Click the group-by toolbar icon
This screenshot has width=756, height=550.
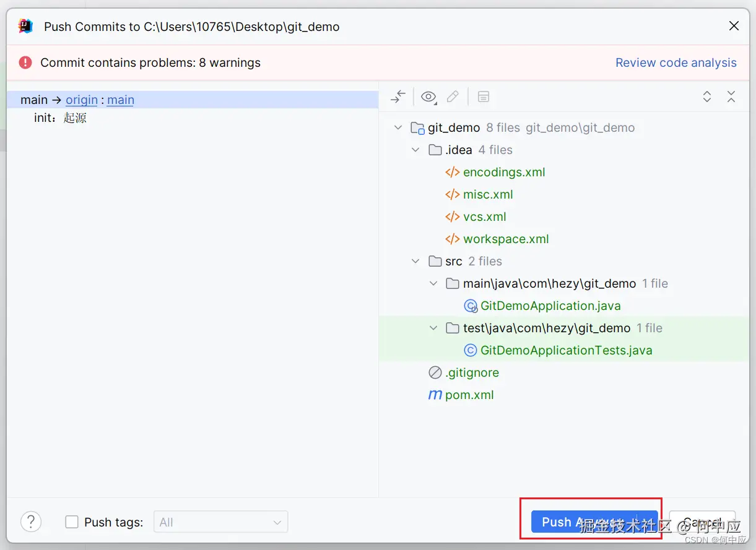coord(484,97)
